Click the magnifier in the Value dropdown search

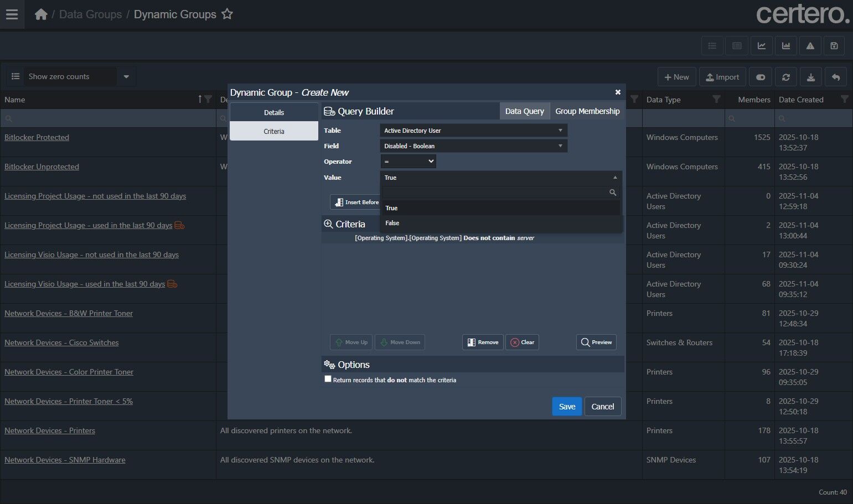coord(613,193)
